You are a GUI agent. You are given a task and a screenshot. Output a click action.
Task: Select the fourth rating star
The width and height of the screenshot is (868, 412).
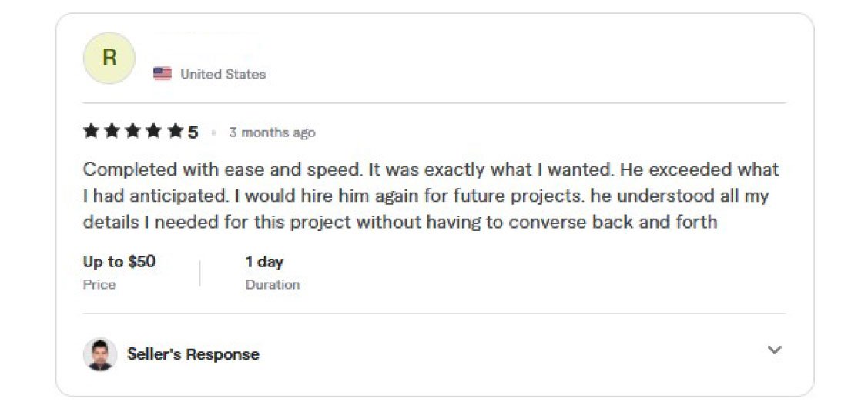coord(154,131)
